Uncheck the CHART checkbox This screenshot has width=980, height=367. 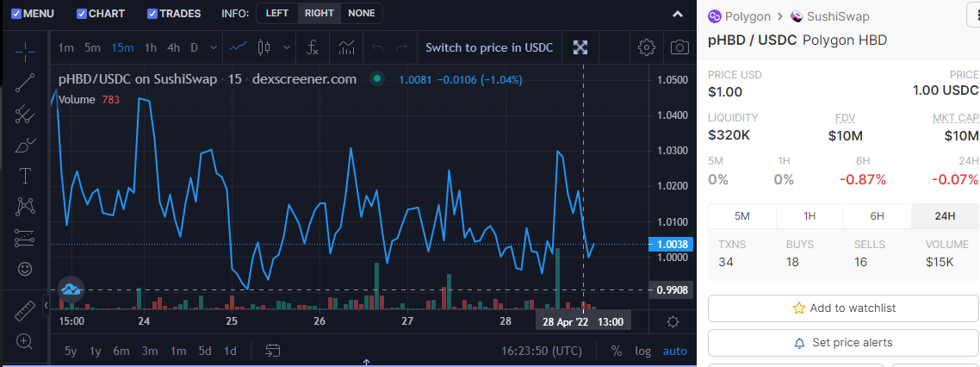pos(82,14)
